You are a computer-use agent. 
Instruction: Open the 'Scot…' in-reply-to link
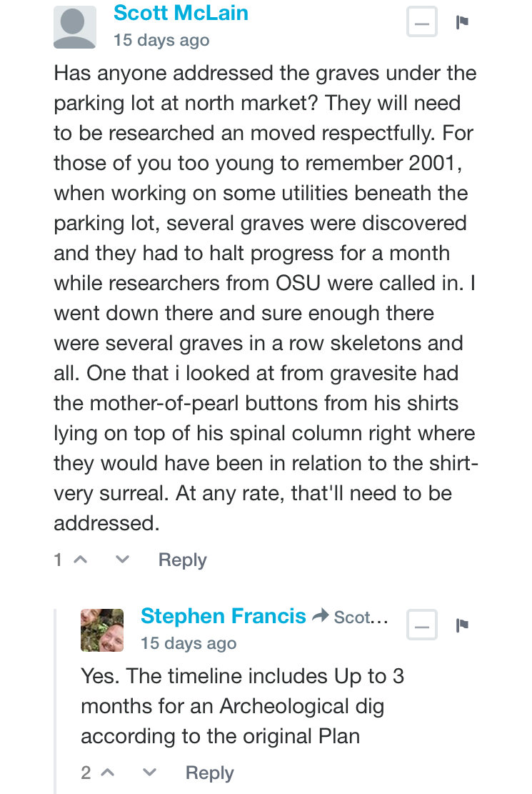pyautogui.click(x=361, y=617)
